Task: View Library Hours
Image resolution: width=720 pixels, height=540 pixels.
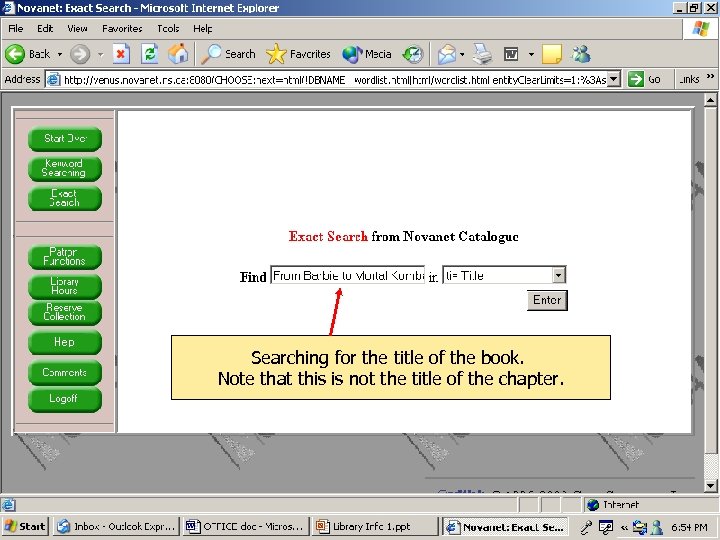Action: point(65,286)
